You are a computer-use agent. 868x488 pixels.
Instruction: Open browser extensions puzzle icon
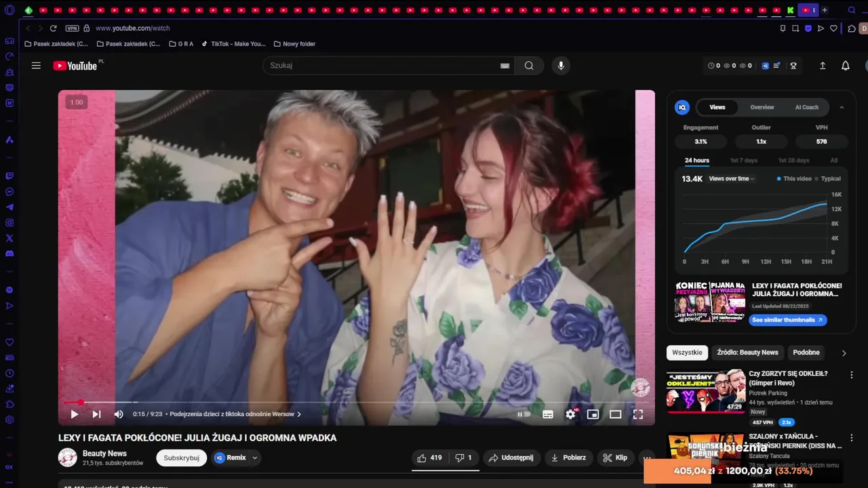(852, 28)
